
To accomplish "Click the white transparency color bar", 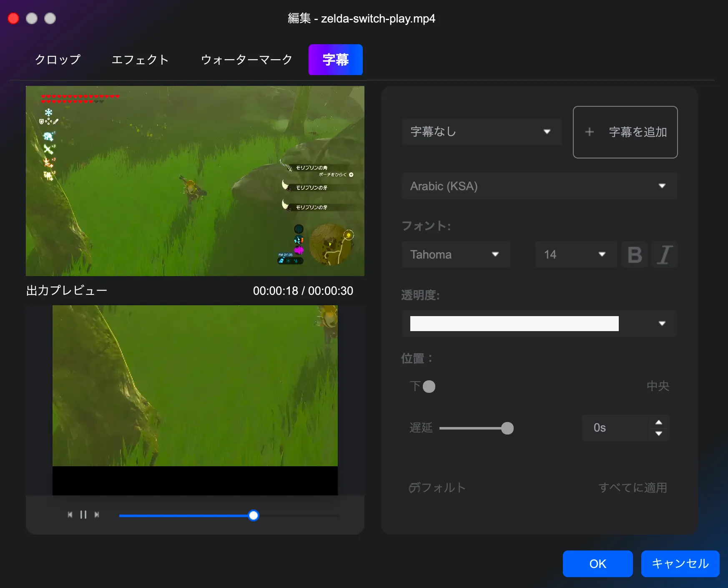I will click(x=514, y=324).
